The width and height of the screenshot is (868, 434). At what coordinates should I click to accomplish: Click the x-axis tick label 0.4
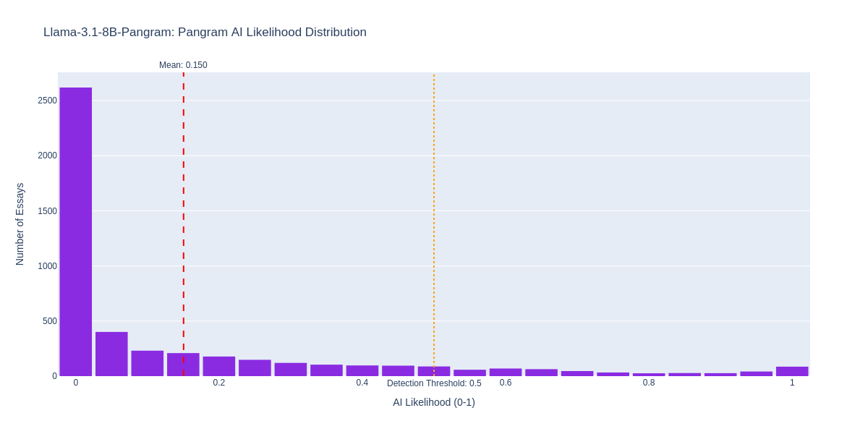pyautogui.click(x=362, y=383)
